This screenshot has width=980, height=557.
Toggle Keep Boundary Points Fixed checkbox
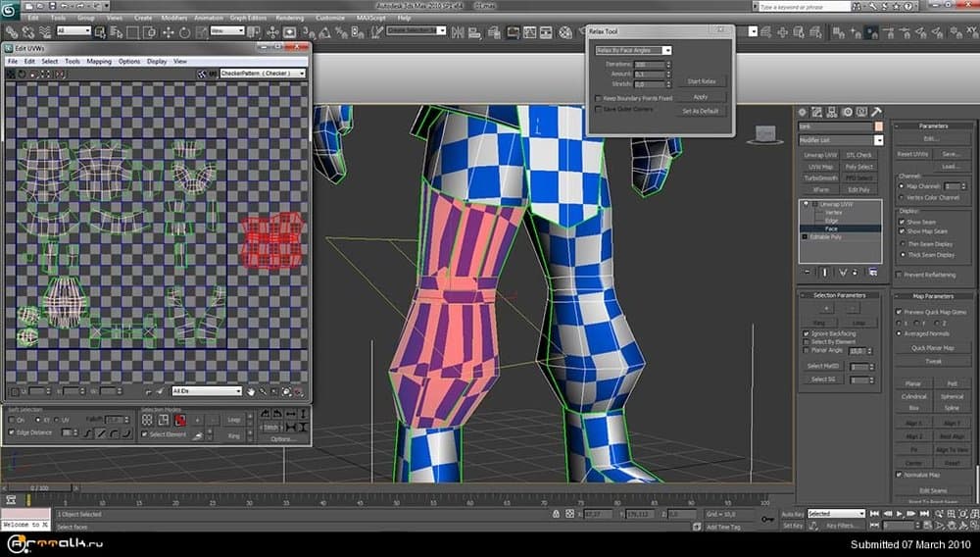599,98
